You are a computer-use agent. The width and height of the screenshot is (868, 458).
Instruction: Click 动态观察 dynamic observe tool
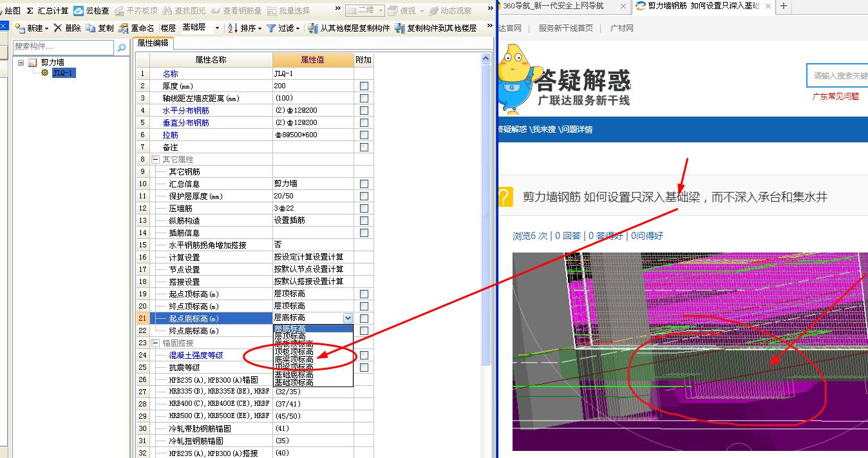click(x=450, y=11)
